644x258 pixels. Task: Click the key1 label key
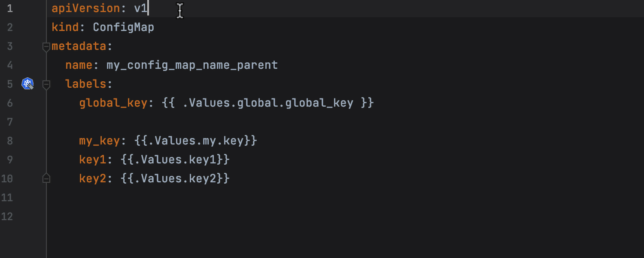point(93,160)
